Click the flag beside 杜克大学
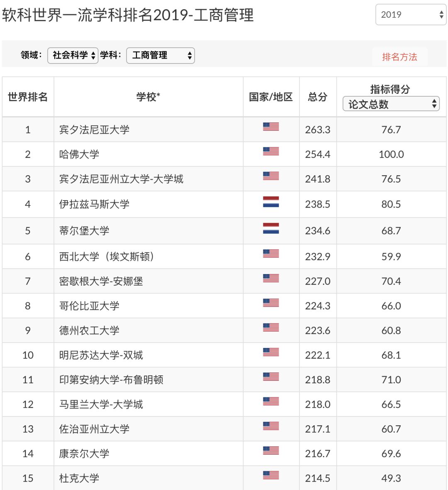The height and width of the screenshot is (490, 448). tap(270, 475)
